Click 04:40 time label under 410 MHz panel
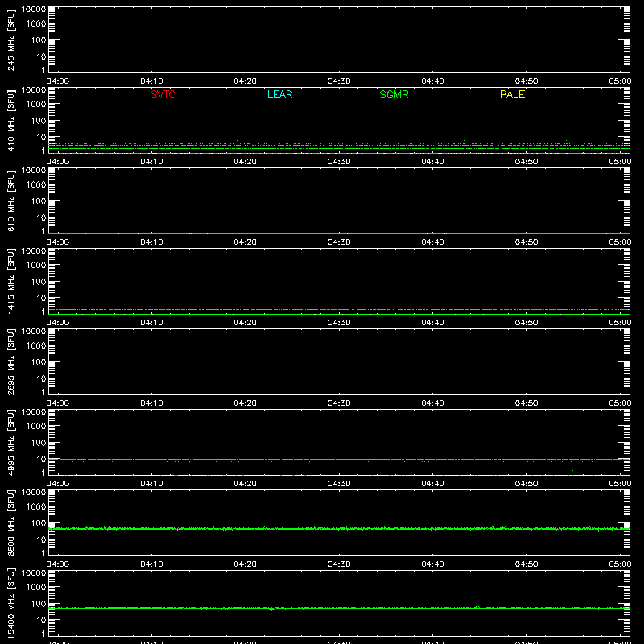The height and width of the screenshot is (644, 644). click(x=432, y=162)
